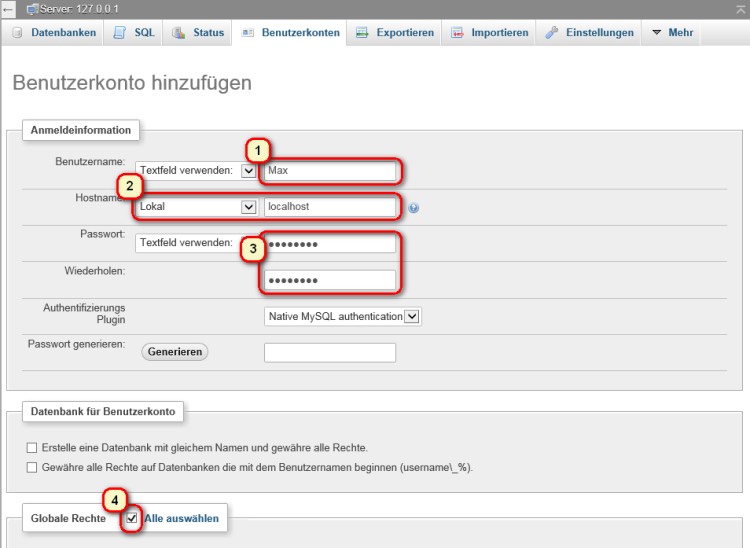The height and width of the screenshot is (548, 750).
Task: Click the Benutzername field containing Max
Action: [x=330, y=171]
